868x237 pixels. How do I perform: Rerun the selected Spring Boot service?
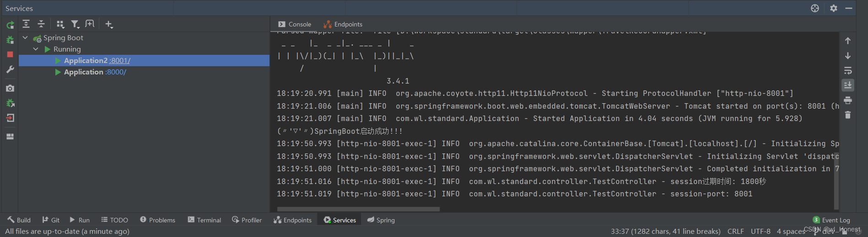pos(10,25)
